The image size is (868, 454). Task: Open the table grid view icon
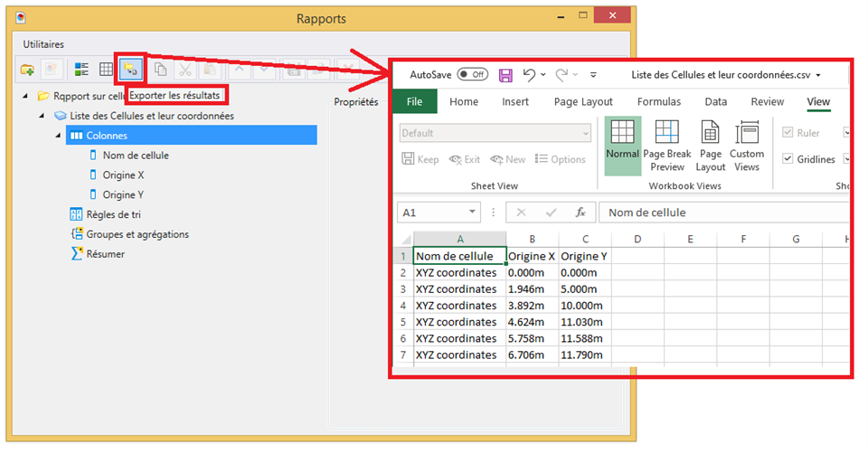coord(106,70)
